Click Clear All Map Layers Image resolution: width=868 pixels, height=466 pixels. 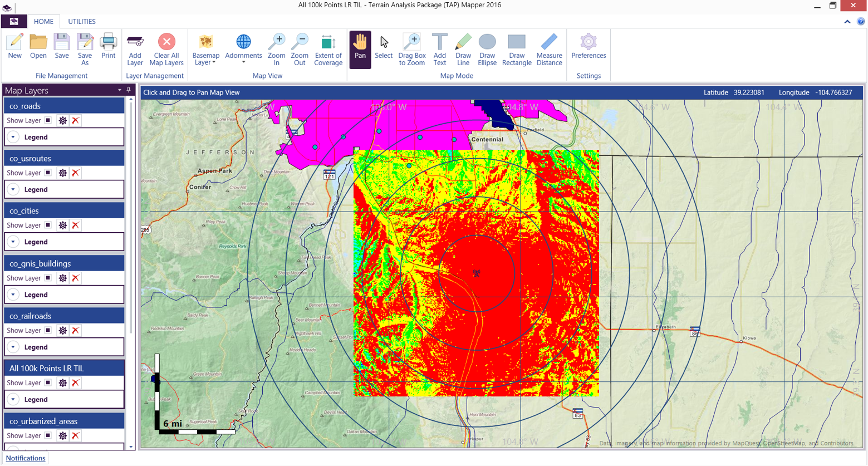[x=166, y=49]
